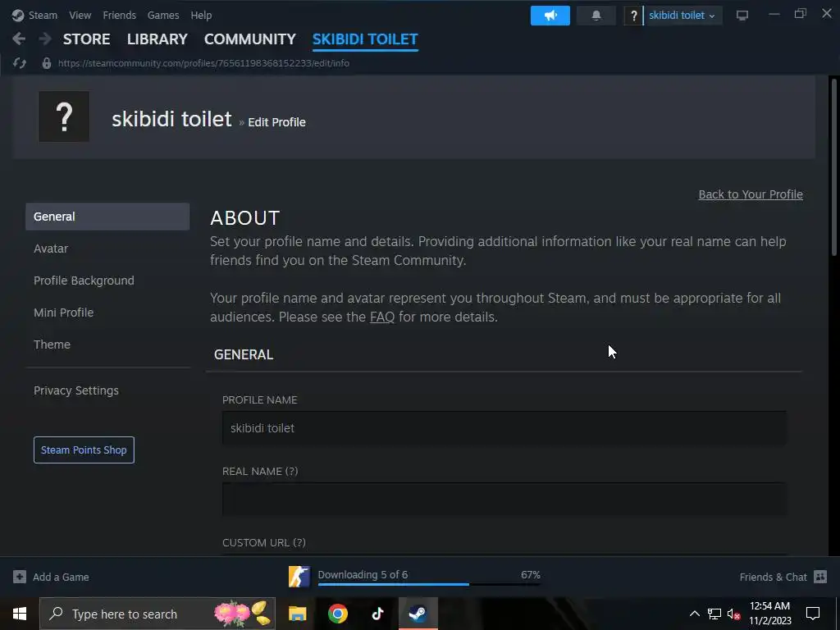This screenshot has height=630, width=840.
Task: Click the page vertical scrollbar
Action: (x=833, y=167)
